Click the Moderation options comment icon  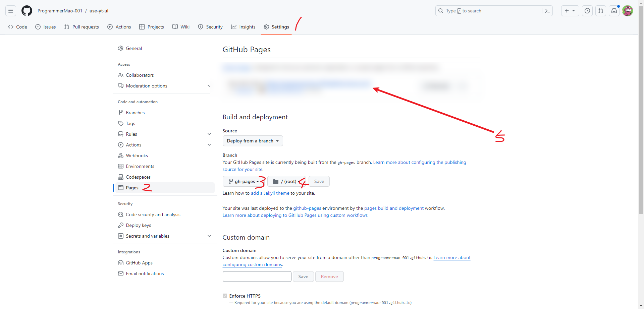pyautogui.click(x=121, y=86)
